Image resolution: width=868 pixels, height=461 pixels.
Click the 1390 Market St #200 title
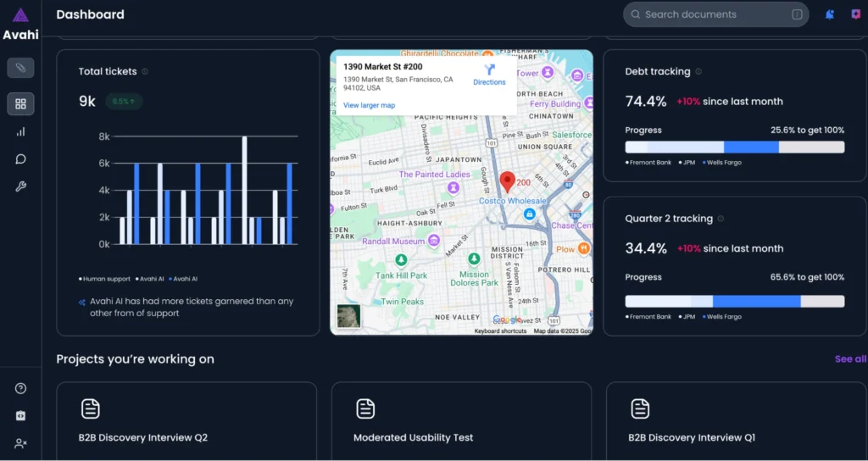pos(382,67)
